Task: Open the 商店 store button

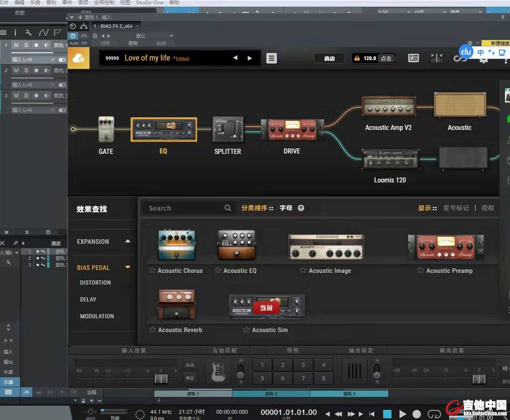Action: coord(329,58)
